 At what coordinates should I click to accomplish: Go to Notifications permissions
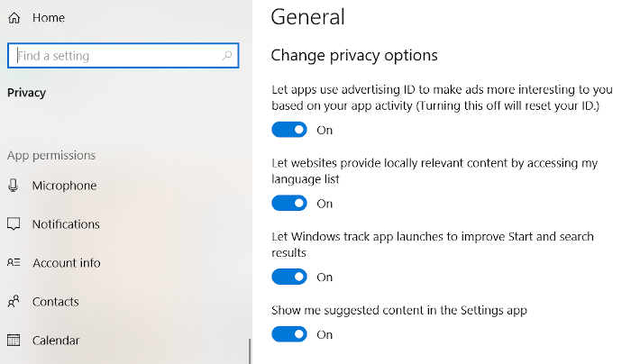(66, 224)
